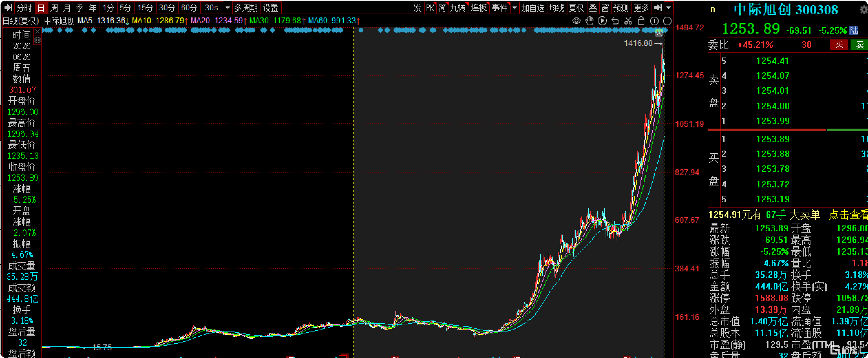Choose the 30s period
This screenshot has height=358, width=868.
(212, 8)
